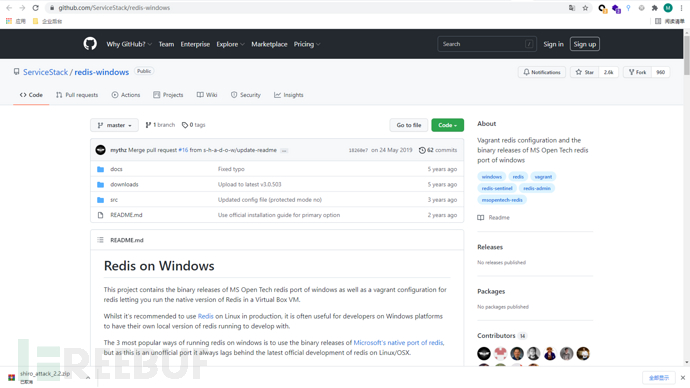Select the Code tab
The width and height of the screenshot is (690, 388).
click(x=31, y=95)
